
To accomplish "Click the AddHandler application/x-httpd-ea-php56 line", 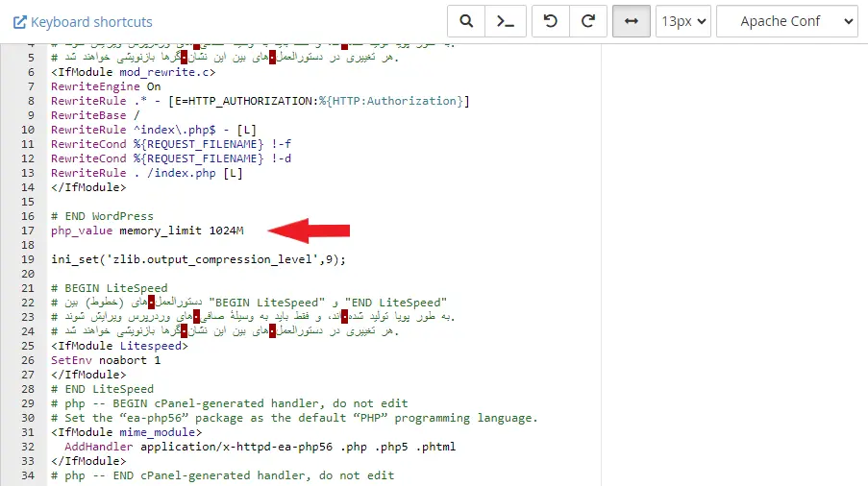I will point(260,447).
